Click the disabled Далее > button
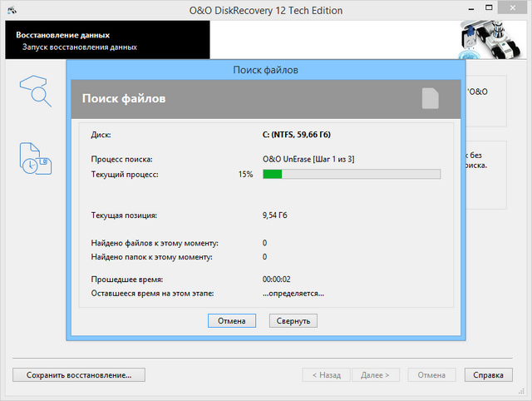532x401 pixels. click(x=375, y=375)
